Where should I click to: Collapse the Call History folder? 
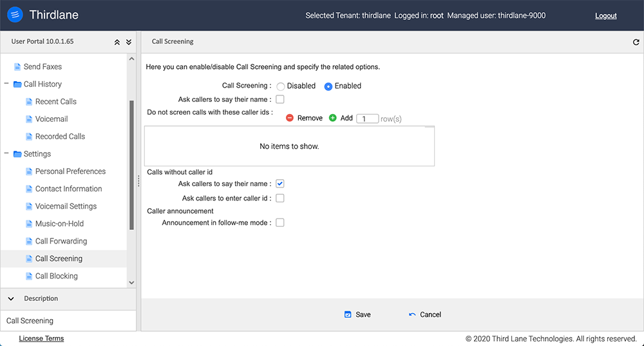7,84
